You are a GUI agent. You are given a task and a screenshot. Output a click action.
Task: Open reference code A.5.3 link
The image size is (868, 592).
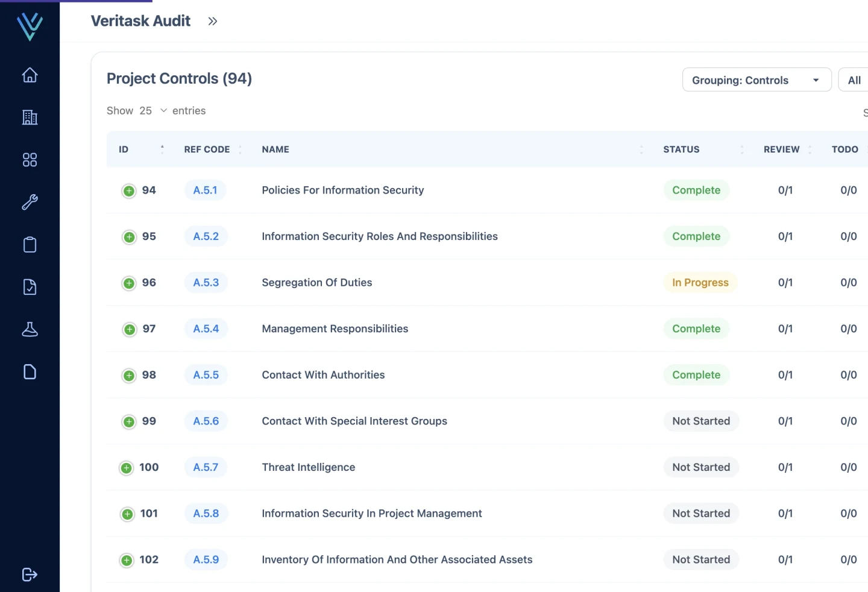[x=206, y=283]
